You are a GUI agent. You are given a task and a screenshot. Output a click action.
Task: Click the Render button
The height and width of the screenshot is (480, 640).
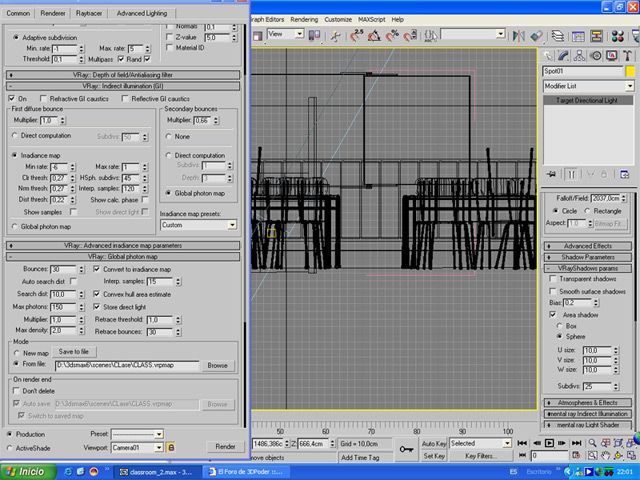coord(225,446)
